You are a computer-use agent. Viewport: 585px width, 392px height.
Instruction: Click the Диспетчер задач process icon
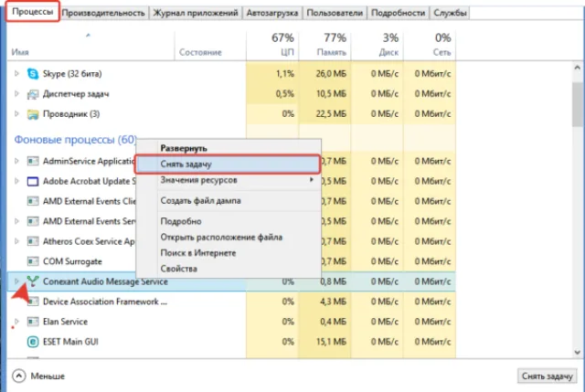click(x=33, y=94)
